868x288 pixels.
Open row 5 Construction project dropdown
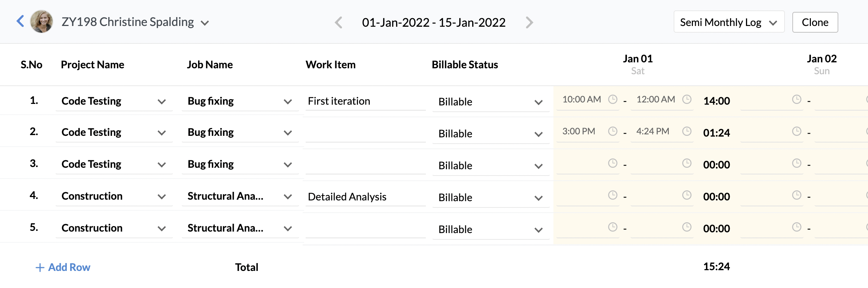[x=162, y=229]
